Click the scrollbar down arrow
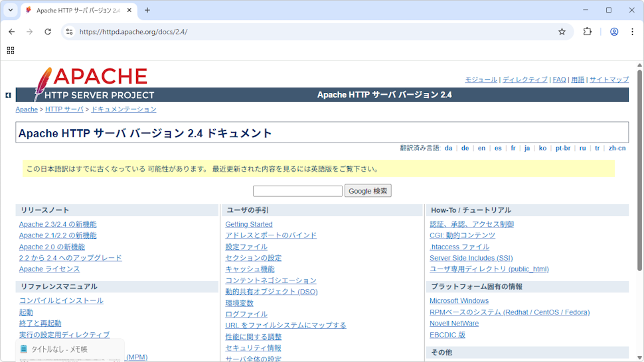Viewport: 644px width, 362px height. click(x=639, y=358)
